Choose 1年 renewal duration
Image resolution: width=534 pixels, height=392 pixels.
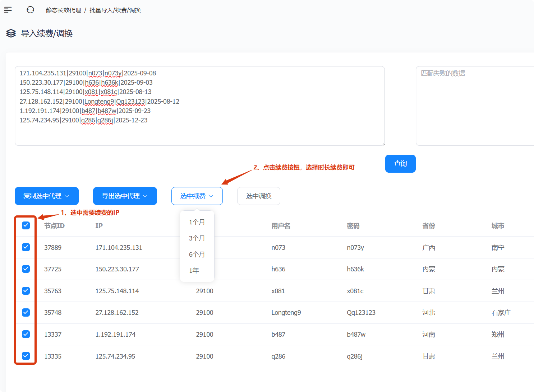[197, 271]
